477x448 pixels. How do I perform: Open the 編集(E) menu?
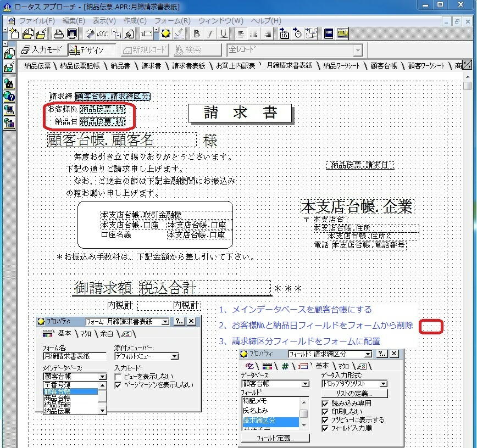coord(74,21)
